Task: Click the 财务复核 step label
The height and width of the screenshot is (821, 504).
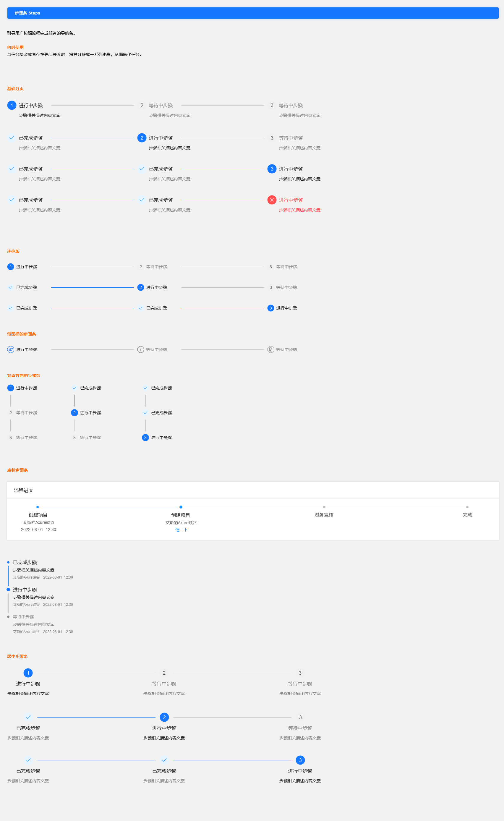Action: point(324,515)
